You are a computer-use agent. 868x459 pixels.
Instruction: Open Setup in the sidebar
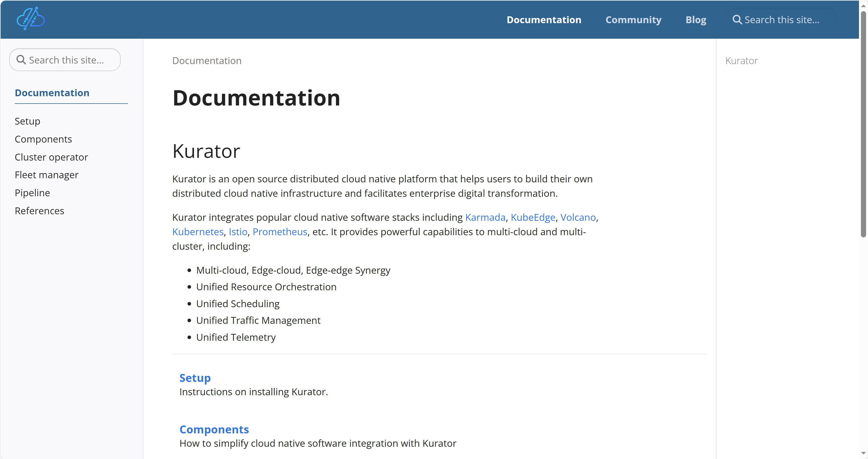pyautogui.click(x=27, y=121)
